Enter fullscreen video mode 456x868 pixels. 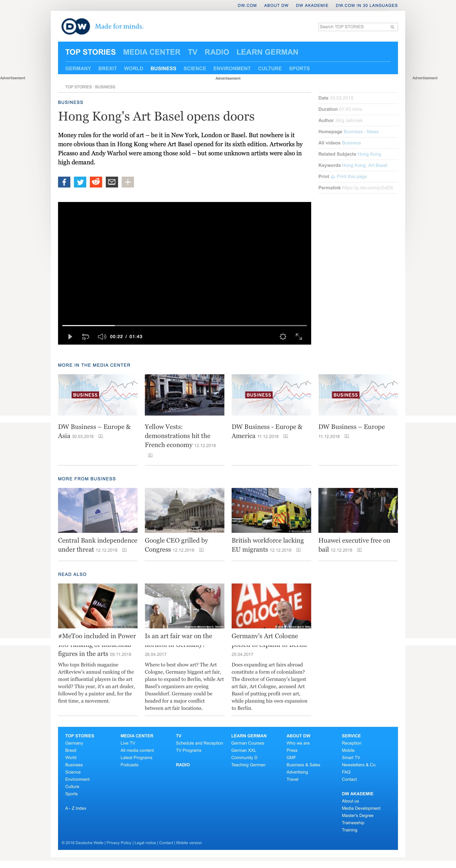pyautogui.click(x=299, y=337)
